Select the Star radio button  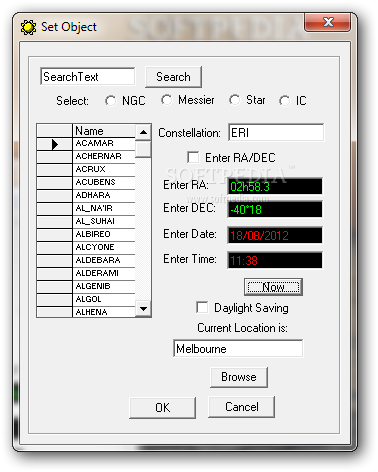point(234,100)
